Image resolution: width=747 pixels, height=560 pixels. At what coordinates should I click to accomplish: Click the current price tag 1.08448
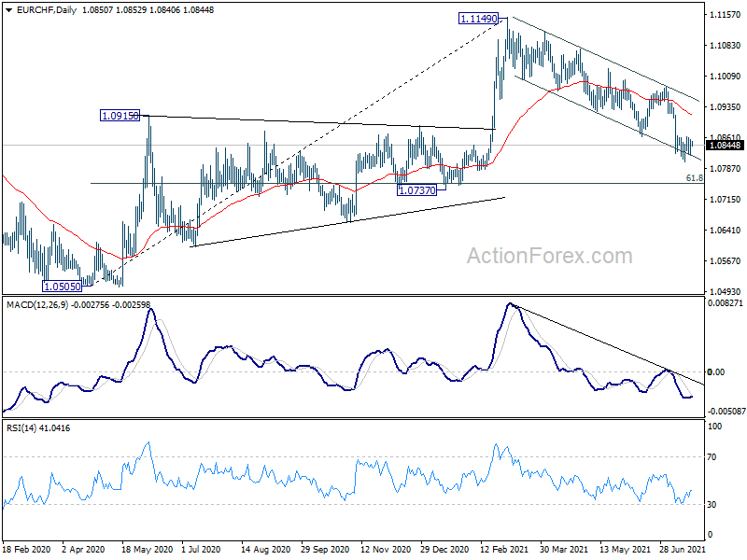pos(725,146)
